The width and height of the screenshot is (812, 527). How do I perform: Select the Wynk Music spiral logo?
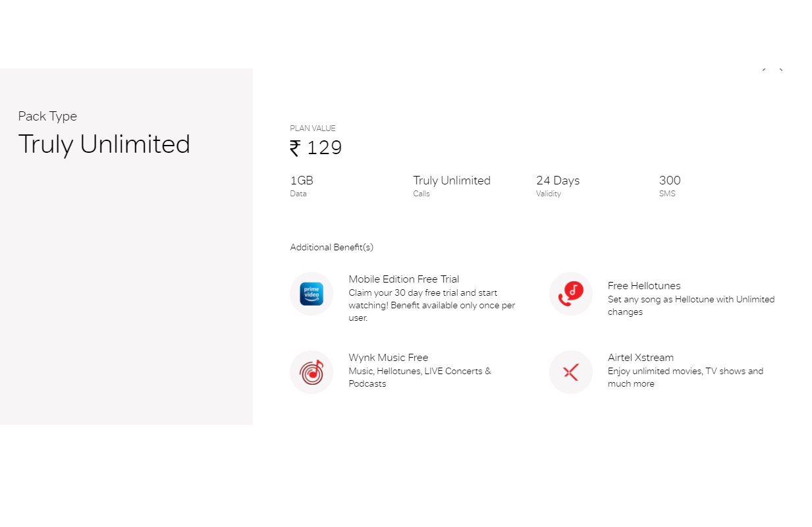pyautogui.click(x=311, y=372)
